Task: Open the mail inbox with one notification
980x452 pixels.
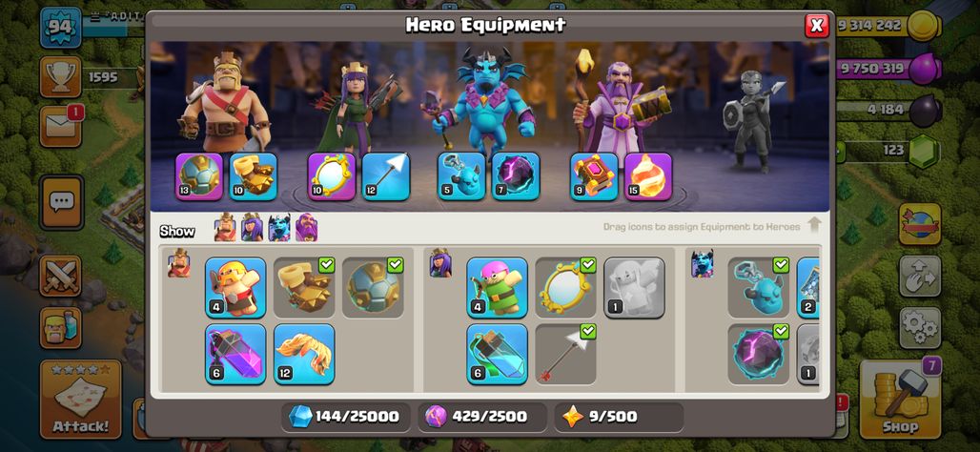Action: [x=61, y=126]
